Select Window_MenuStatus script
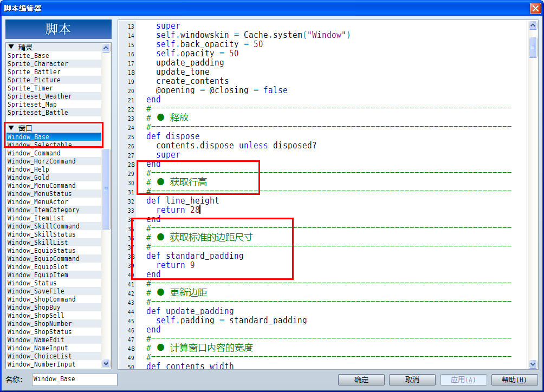Image resolution: width=544 pixels, height=392 pixels. [x=54, y=194]
